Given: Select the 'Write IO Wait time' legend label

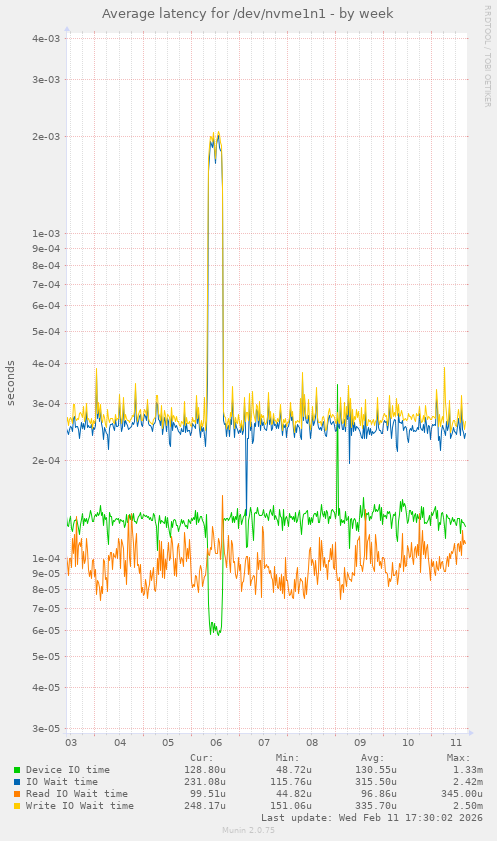Looking at the screenshot, I should (x=79, y=805).
